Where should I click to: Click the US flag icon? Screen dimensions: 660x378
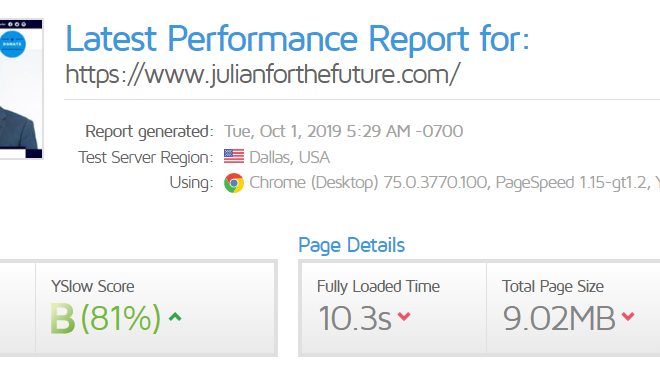[x=234, y=157]
